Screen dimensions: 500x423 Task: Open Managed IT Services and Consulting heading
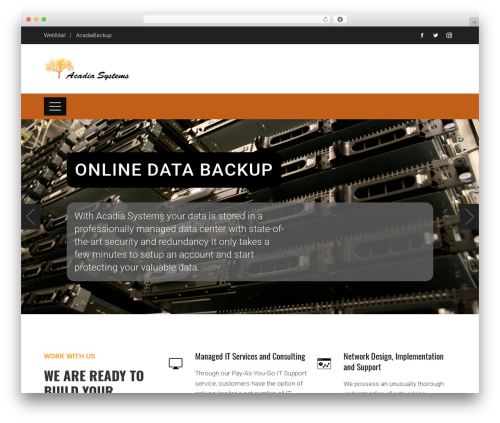tap(250, 357)
